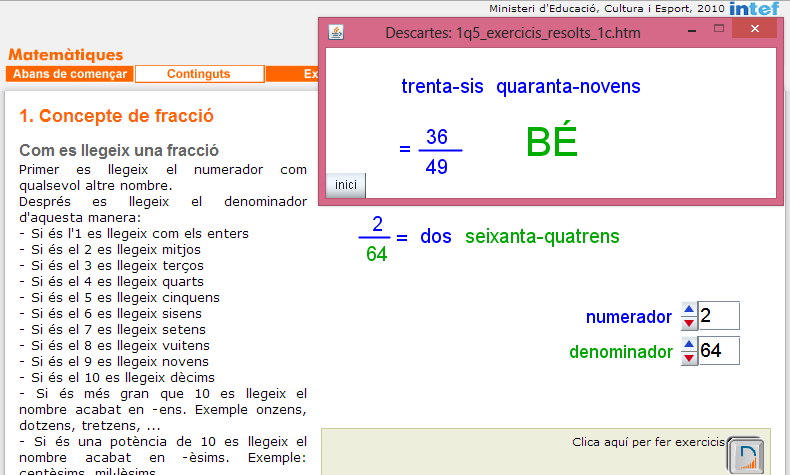
Task: Click the Ministeri d'Educació header text
Action: click(606, 8)
